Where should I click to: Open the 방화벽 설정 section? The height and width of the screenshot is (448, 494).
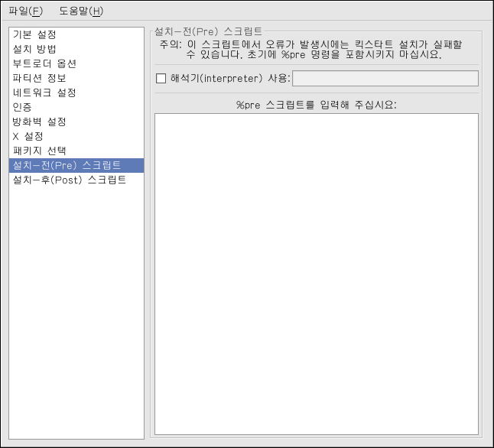[39, 122]
